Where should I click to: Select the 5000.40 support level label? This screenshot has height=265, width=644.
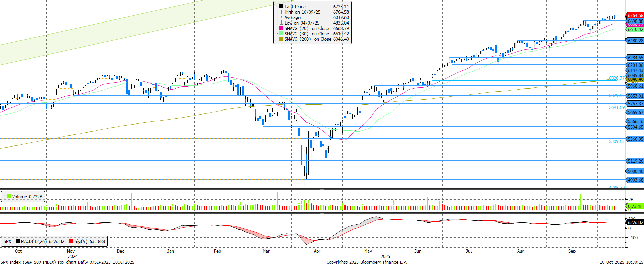[x=635, y=171]
